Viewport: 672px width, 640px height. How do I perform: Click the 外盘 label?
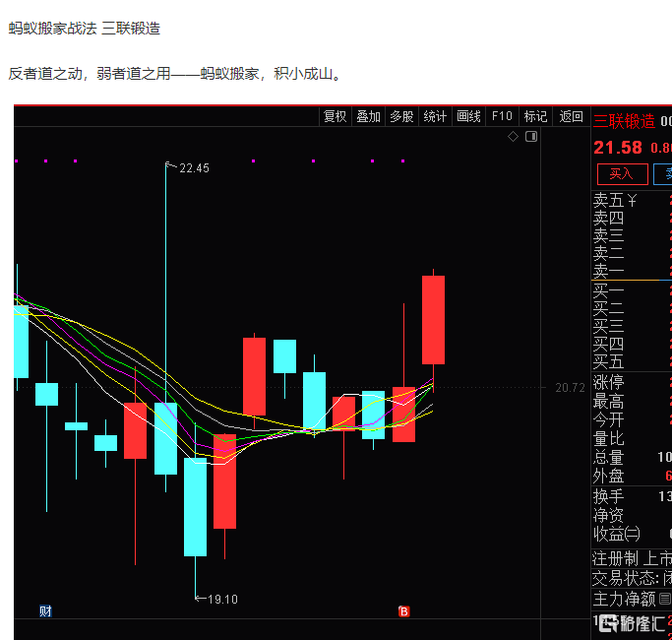[609, 476]
